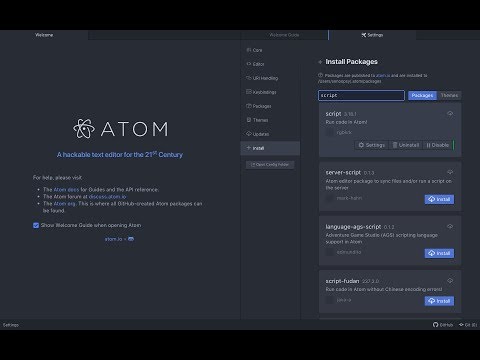Toggle Show Welcome Guide when opening Atom

[x=36, y=226]
